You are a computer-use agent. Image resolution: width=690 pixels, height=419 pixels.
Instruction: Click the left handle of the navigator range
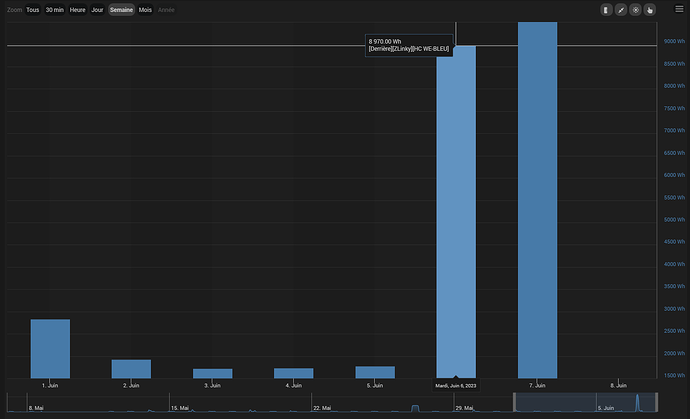click(x=514, y=402)
